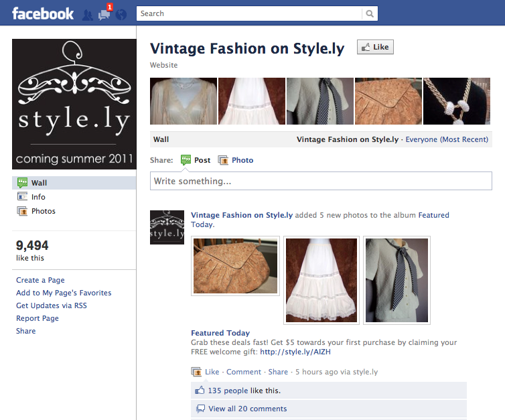The height and width of the screenshot is (420, 505).
Task: Select the Photo share option
Action: 236,160
